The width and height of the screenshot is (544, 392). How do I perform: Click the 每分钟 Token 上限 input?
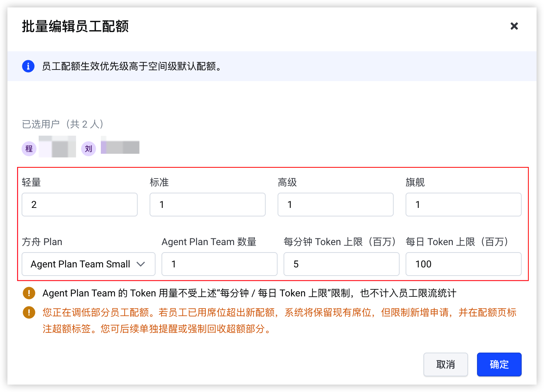(x=342, y=264)
